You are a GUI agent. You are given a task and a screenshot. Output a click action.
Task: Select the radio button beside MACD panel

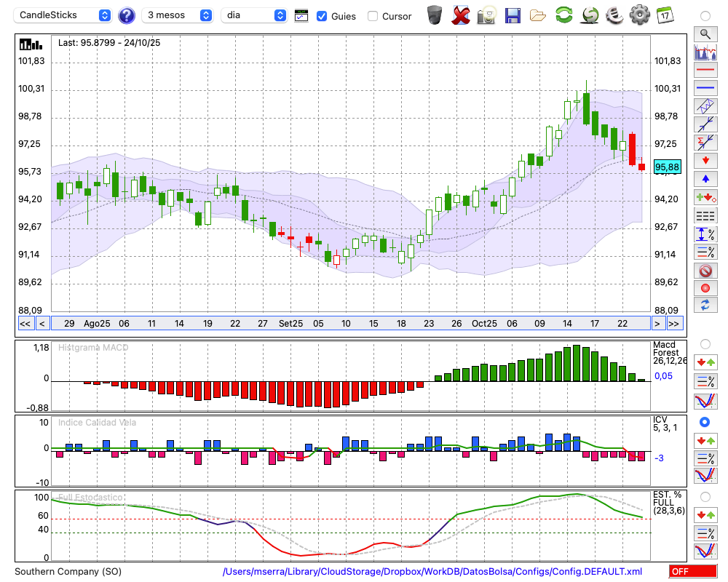pos(705,343)
